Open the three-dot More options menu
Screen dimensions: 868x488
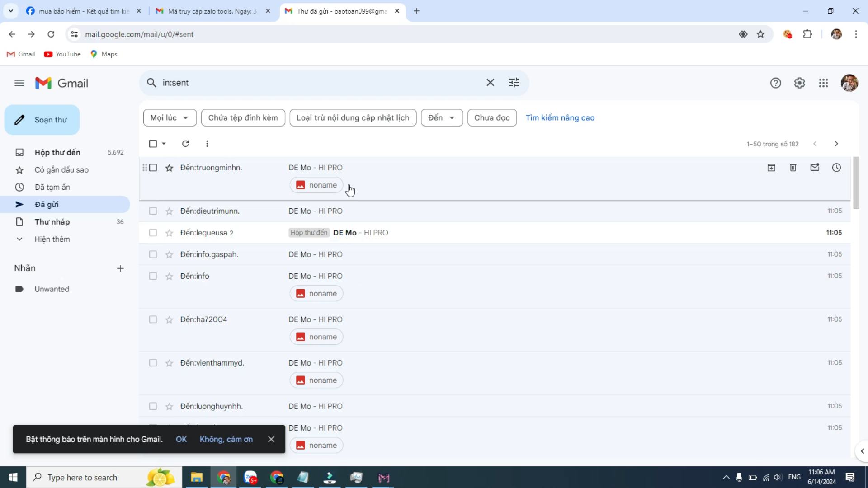207,144
